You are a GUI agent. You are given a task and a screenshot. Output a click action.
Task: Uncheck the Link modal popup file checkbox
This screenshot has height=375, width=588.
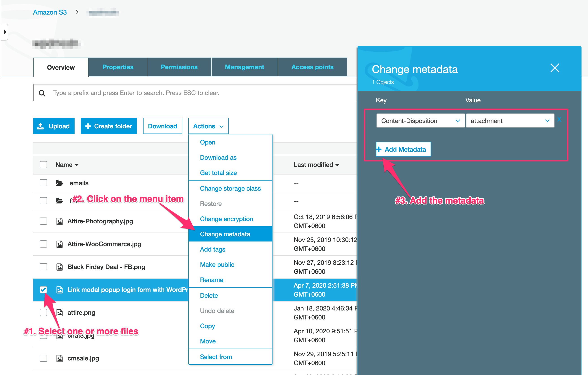click(43, 290)
